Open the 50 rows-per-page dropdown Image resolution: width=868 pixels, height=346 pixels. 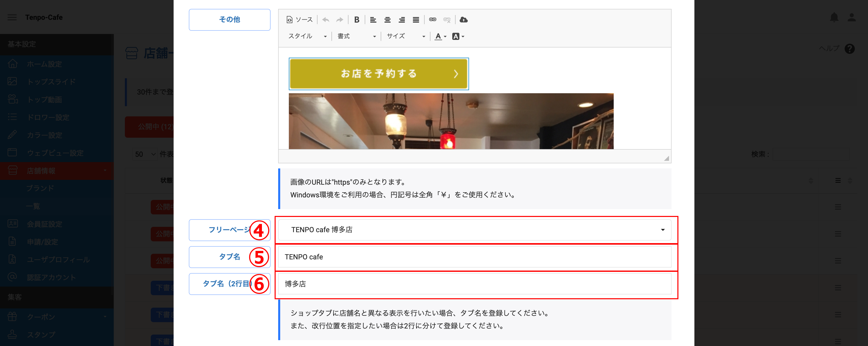coord(145,154)
